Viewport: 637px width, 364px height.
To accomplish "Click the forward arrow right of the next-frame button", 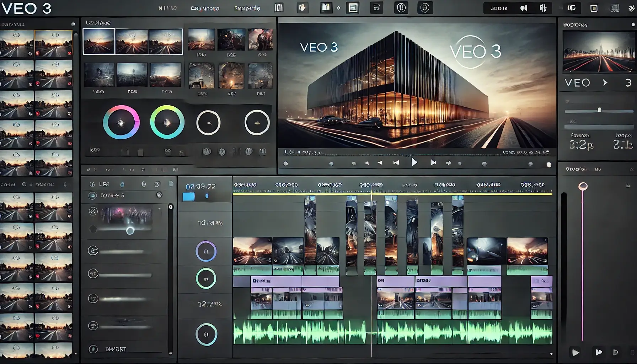I will (448, 163).
